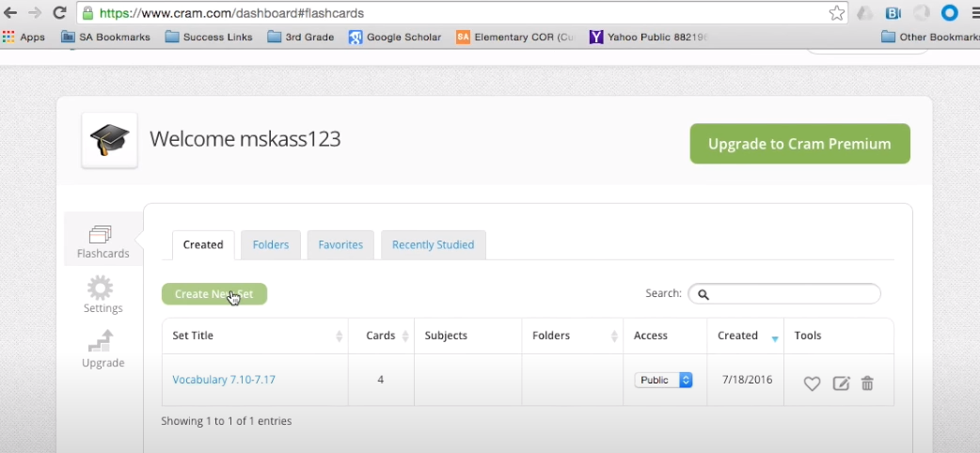Click Upgrade to Cram Premium button

pyautogui.click(x=800, y=144)
